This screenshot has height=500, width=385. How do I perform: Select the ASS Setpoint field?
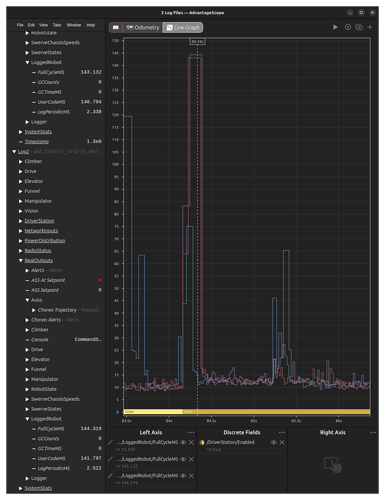click(x=45, y=290)
